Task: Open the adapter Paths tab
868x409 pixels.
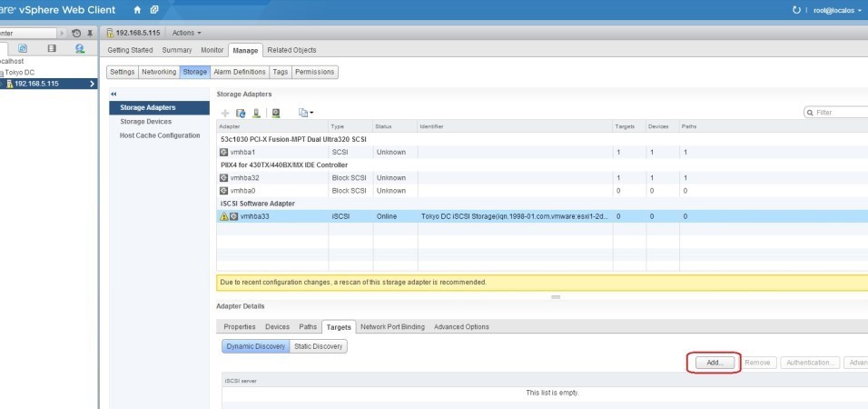Action: click(308, 327)
